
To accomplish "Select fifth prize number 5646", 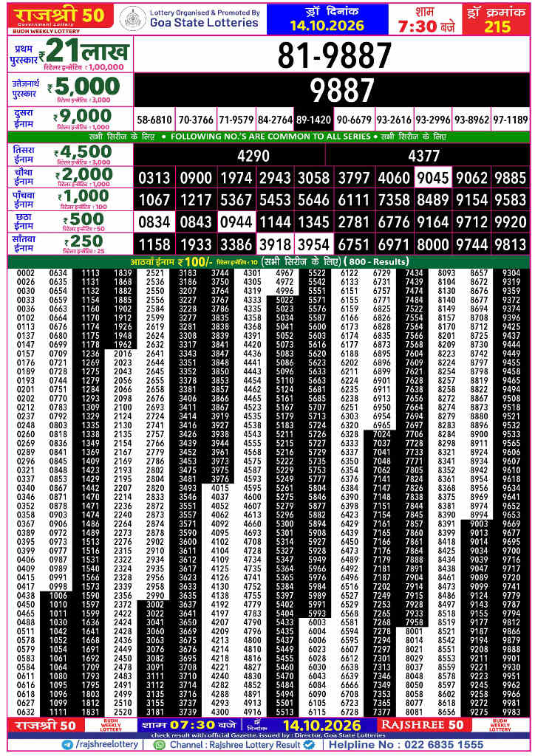I will 313,199.
